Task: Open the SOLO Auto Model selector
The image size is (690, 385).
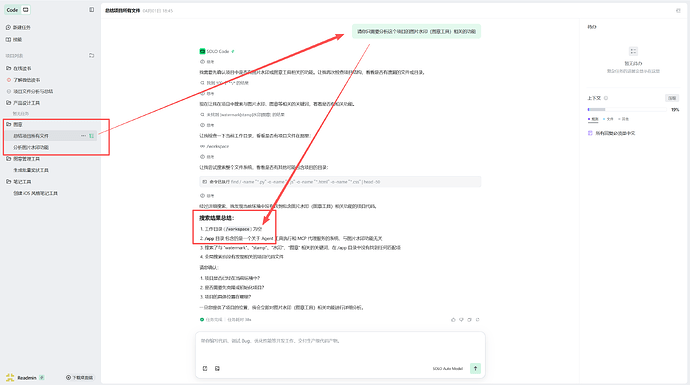Action: click(448, 369)
